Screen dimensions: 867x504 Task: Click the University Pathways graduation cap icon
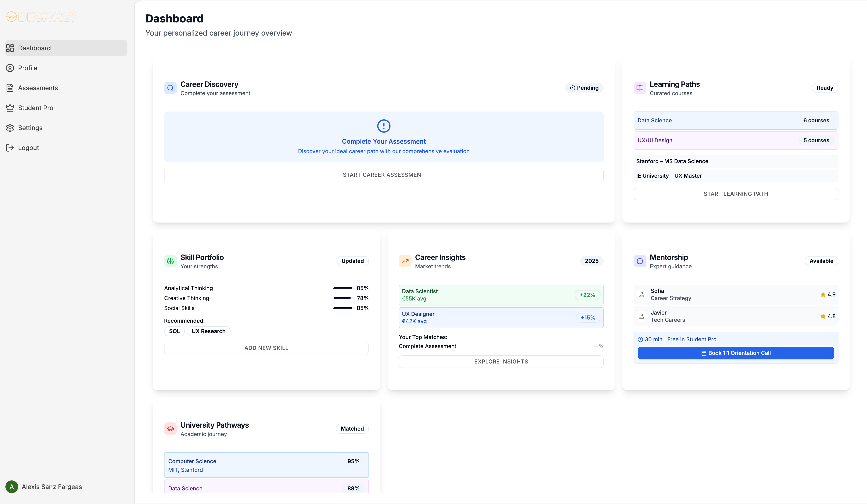coord(170,429)
